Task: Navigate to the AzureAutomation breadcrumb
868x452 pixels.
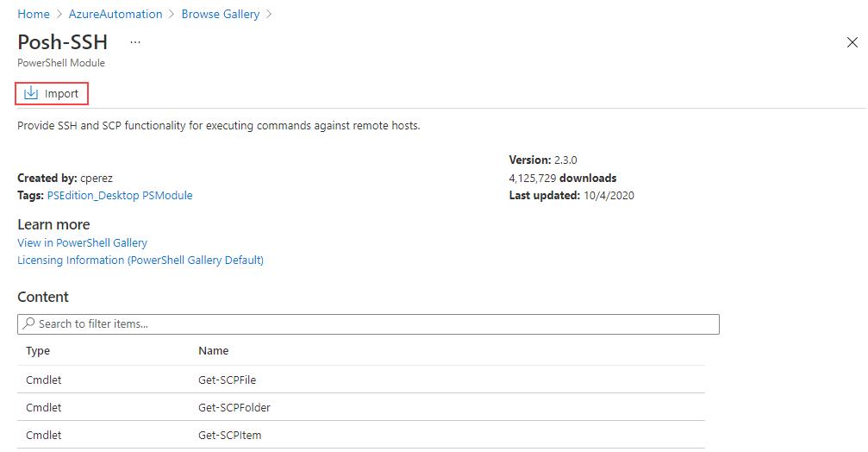Action: (x=116, y=14)
